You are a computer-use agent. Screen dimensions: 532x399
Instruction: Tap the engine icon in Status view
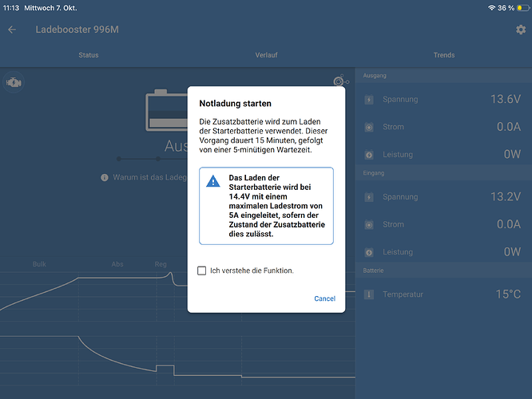click(14, 82)
